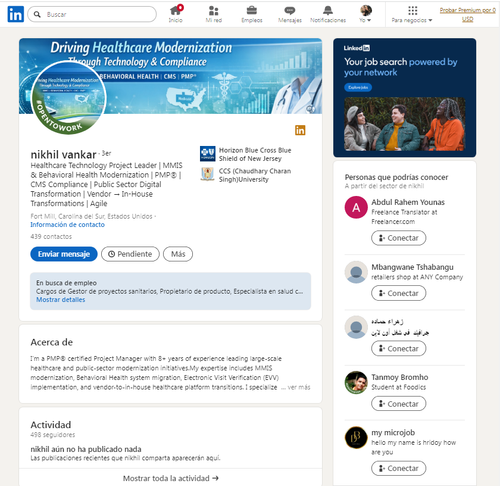This screenshot has height=486, width=500.
Task: Click Mostrar toda la actividad link
Action: tap(170, 478)
